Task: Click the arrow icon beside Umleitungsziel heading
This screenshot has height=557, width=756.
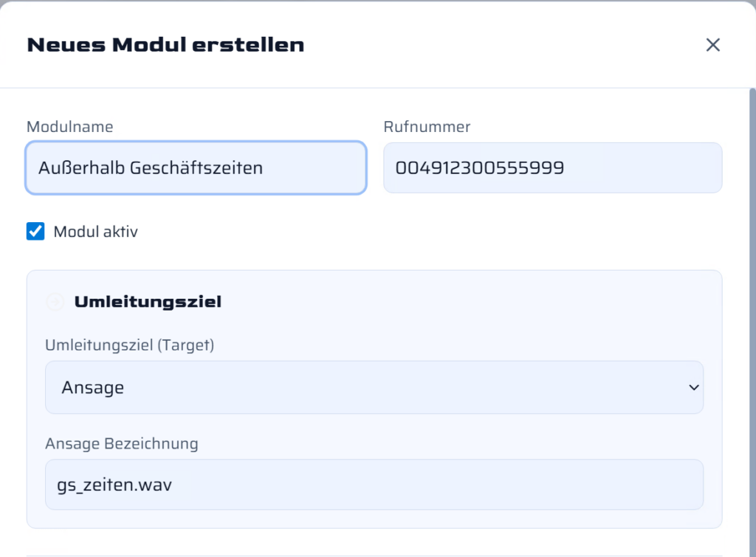Action: tap(55, 302)
